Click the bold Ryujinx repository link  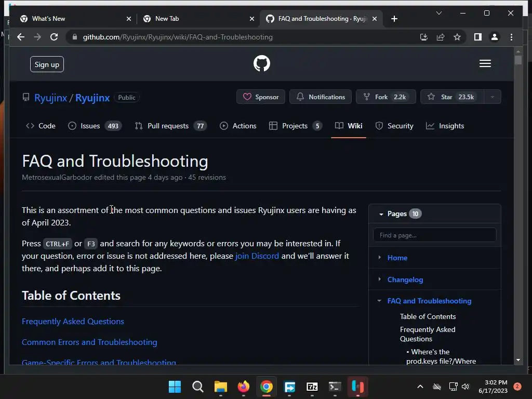click(x=92, y=98)
